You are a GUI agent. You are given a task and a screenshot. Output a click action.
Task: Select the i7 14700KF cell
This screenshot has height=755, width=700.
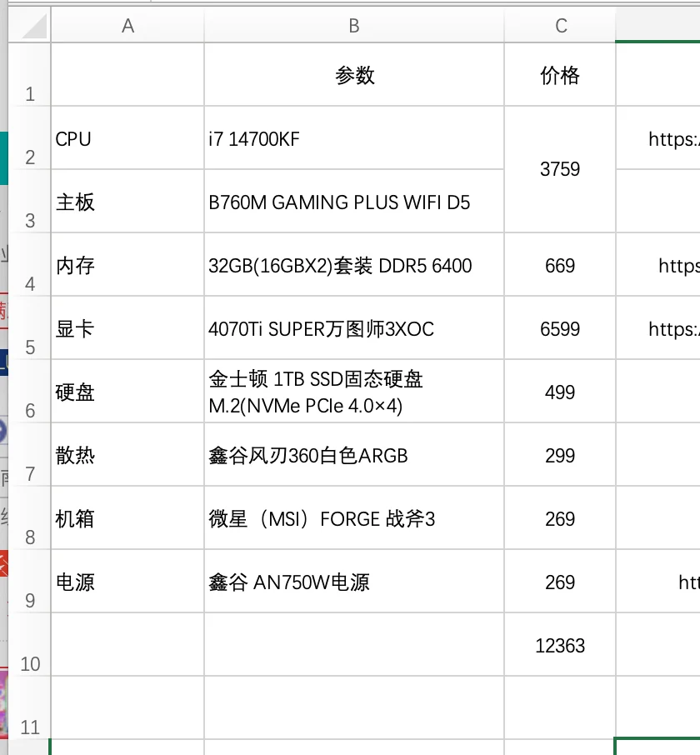click(x=354, y=137)
